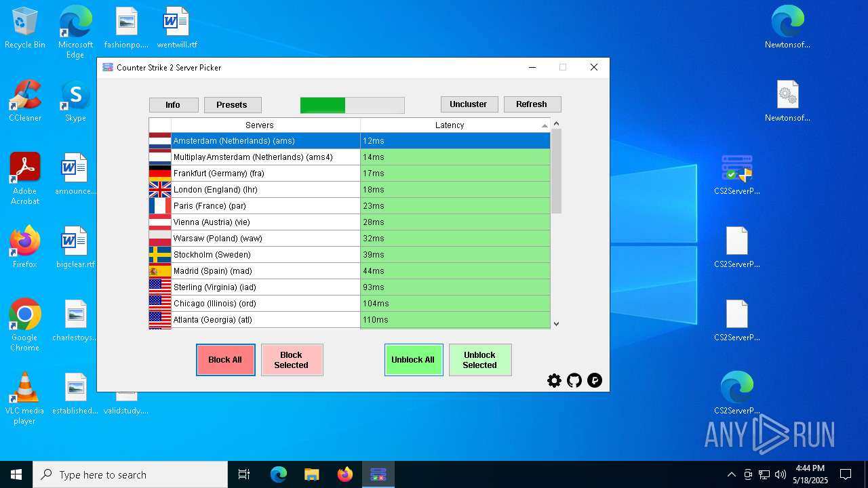Select the bigclear.rtf document icon

(75, 247)
